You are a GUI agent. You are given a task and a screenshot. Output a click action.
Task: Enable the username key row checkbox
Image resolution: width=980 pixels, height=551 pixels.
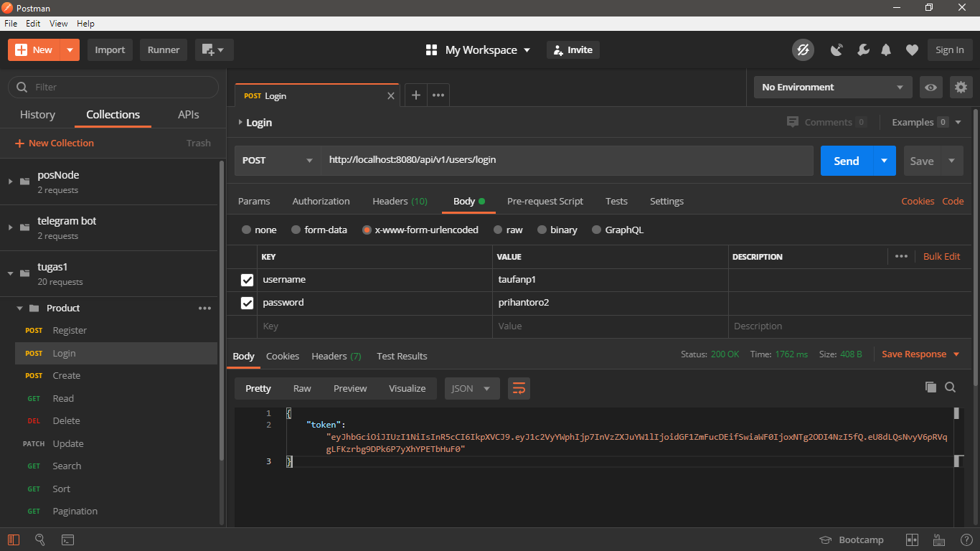tap(247, 280)
